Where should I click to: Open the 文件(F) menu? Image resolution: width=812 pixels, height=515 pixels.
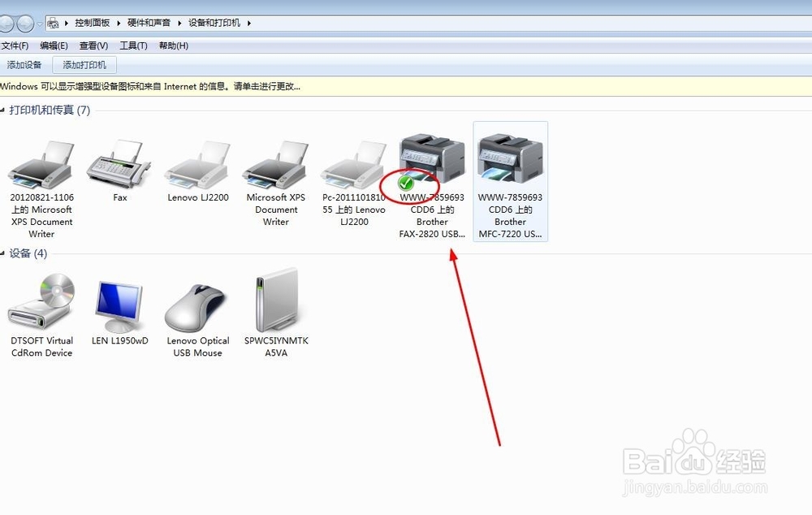click(15, 45)
